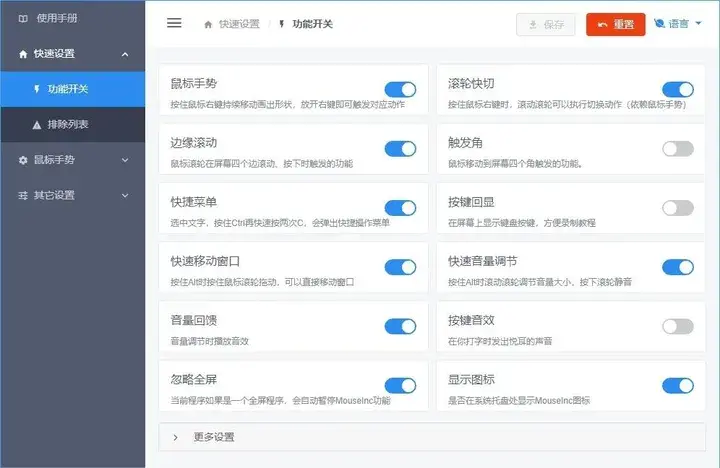Toggle the 鼠标手势 switch off

point(400,90)
